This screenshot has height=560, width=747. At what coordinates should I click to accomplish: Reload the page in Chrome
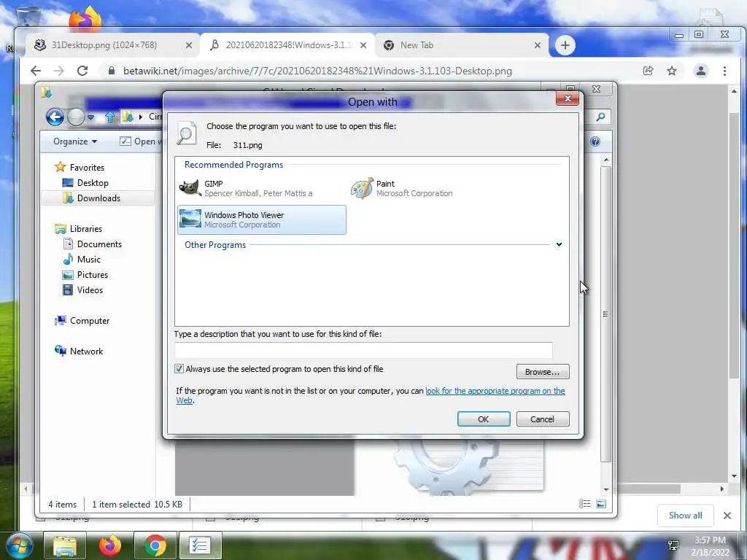(82, 71)
